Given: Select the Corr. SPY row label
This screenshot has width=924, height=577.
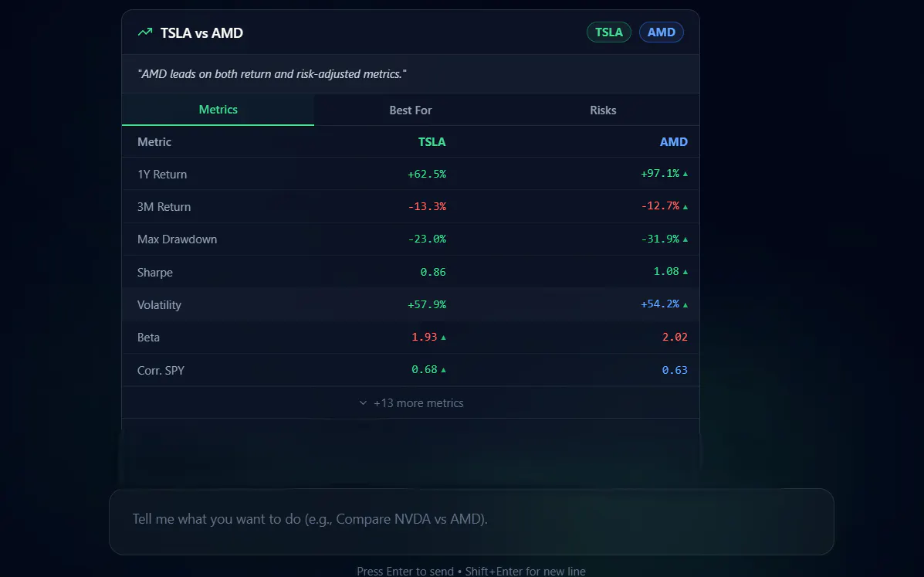Looking at the screenshot, I should (161, 371).
